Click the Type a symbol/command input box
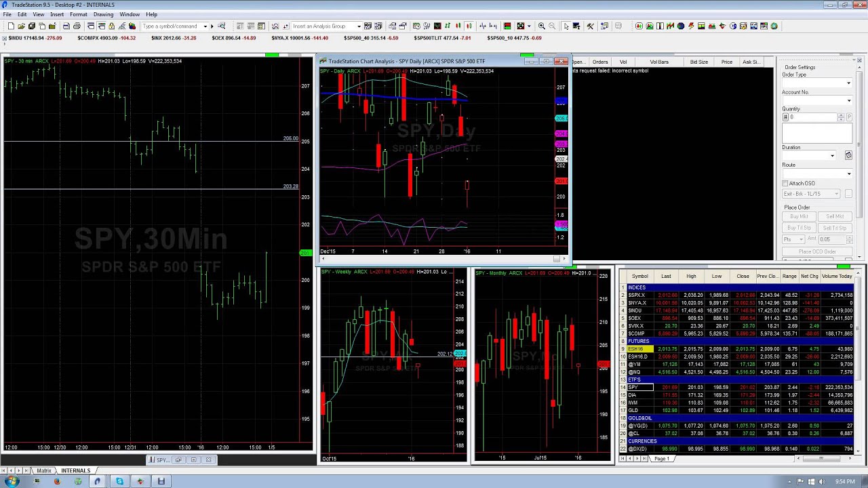Image resolution: width=868 pixels, height=488 pixels. [x=174, y=26]
